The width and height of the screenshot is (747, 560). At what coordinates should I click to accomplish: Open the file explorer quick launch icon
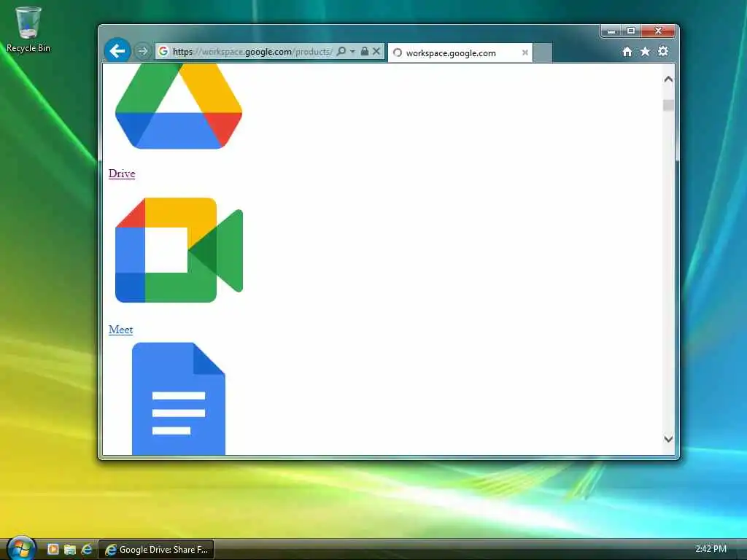click(70, 550)
